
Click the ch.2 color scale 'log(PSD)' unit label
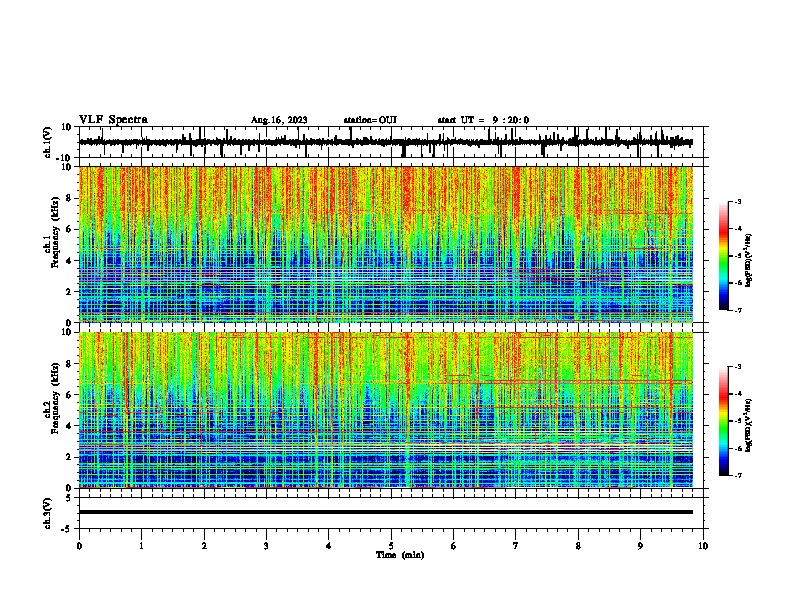coord(749,425)
